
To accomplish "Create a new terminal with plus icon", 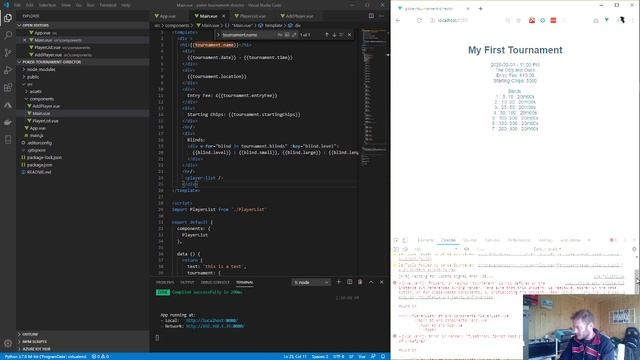I will pyautogui.click(x=338, y=282).
